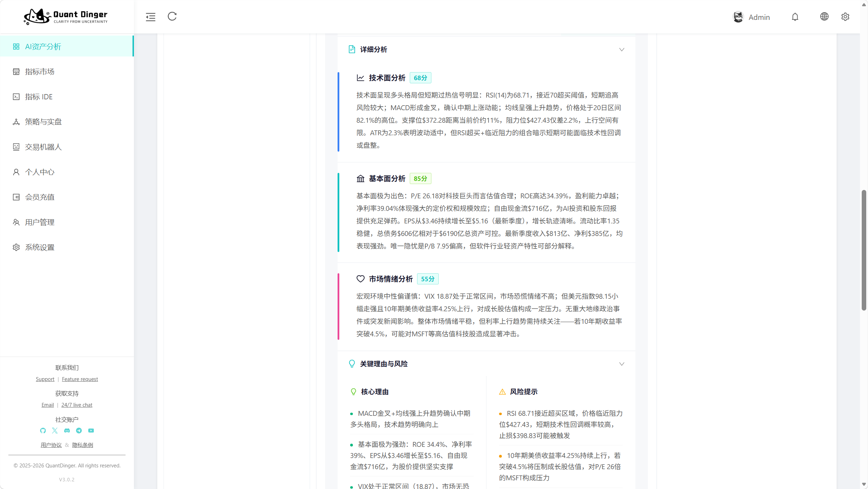
Task: Click the 风险提示 warning triangle icon
Action: click(503, 392)
